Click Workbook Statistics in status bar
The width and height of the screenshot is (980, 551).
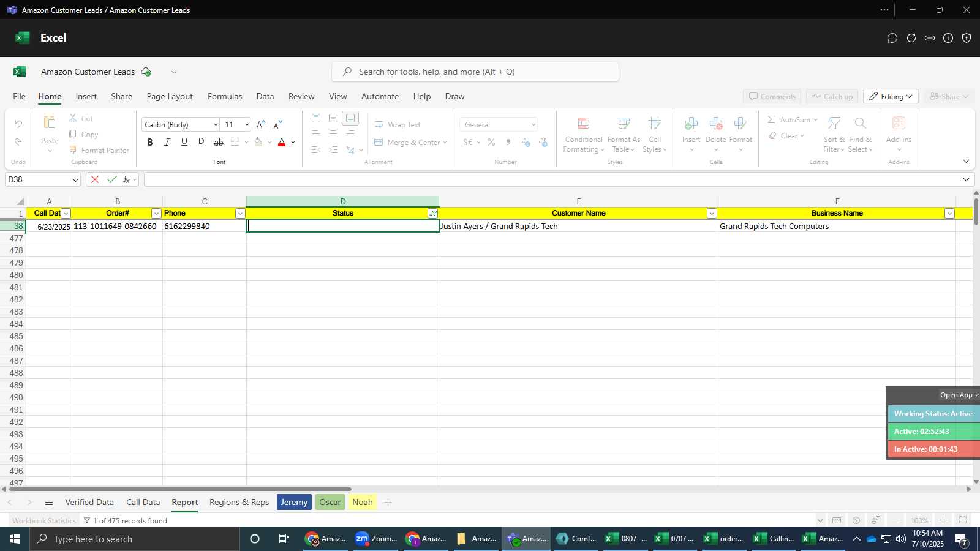44,520
